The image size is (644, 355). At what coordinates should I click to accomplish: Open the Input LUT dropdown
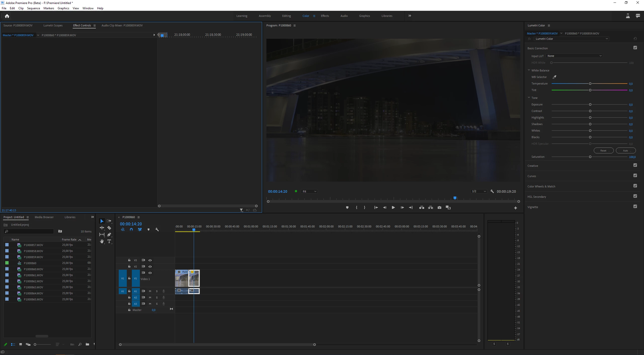[574, 56]
